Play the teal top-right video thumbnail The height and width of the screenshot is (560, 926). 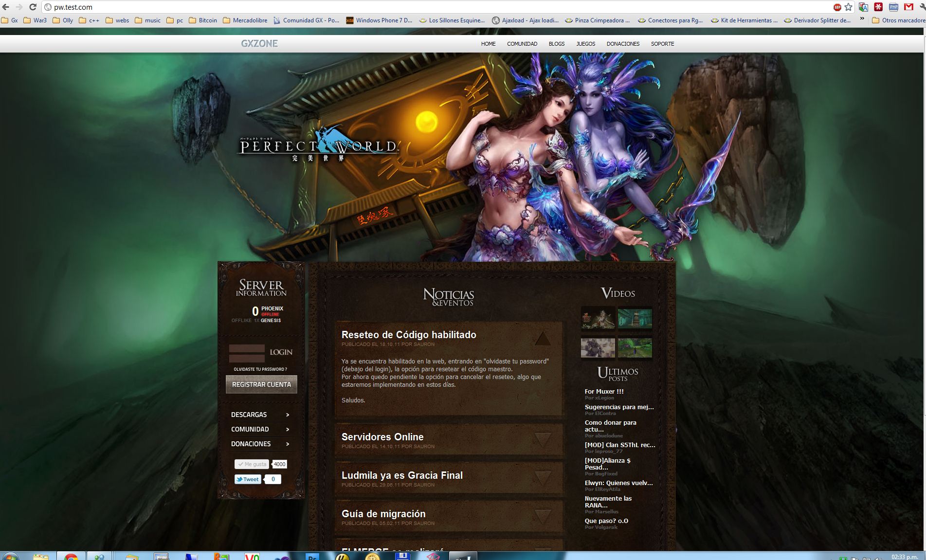pyautogui.click(x=635, y=319)
